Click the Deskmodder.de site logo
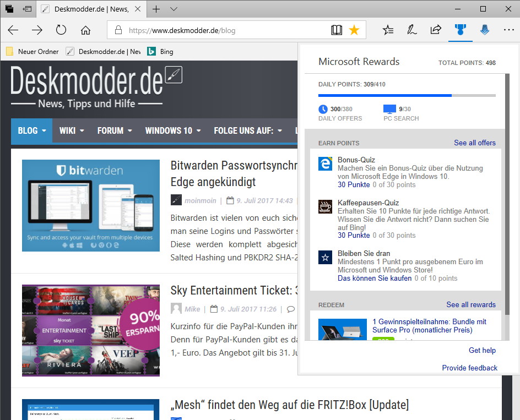The height and width of the screenshot is (420, 520). click(x=96, y=87)
